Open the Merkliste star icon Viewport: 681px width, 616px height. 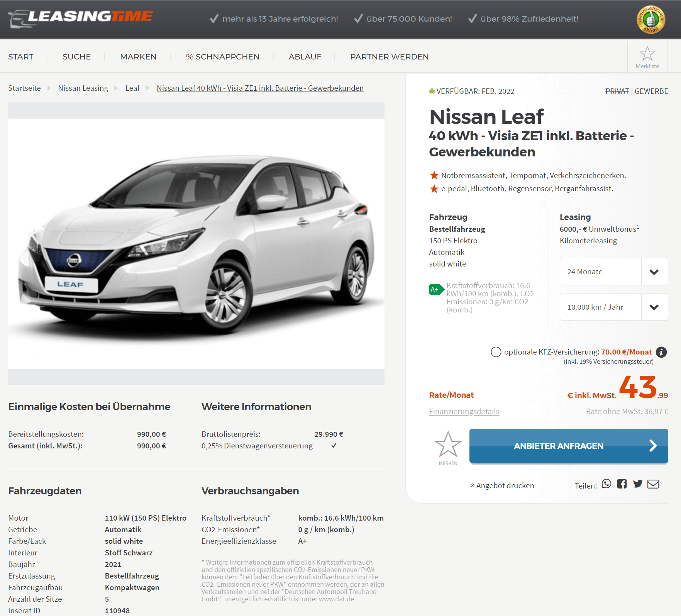point(647,54)
